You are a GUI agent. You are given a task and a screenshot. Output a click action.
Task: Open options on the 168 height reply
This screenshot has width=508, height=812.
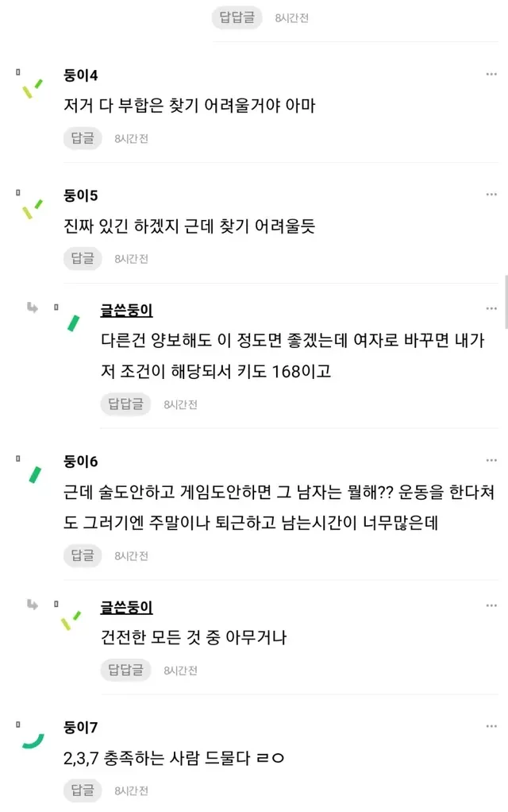491,308
